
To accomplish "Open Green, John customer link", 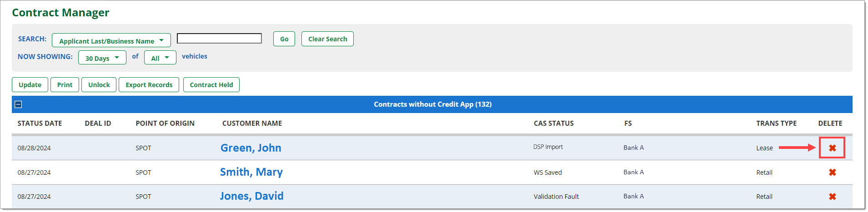I will (251, 148).
